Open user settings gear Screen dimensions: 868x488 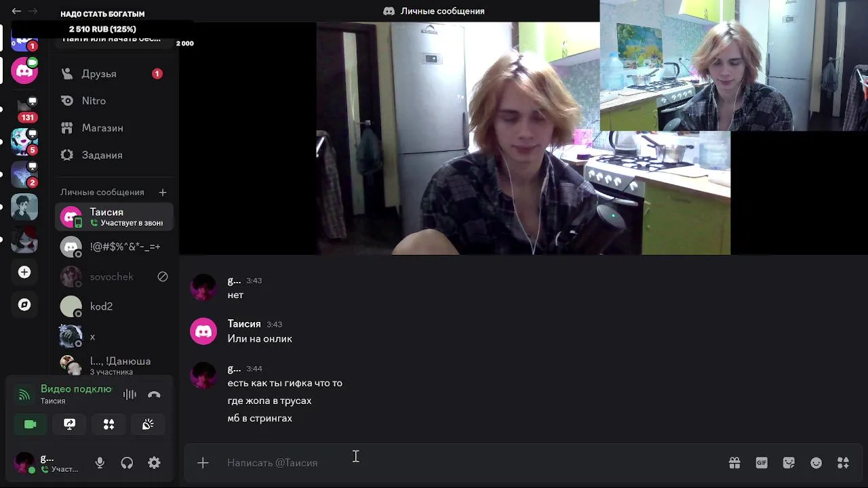point(154,463)
